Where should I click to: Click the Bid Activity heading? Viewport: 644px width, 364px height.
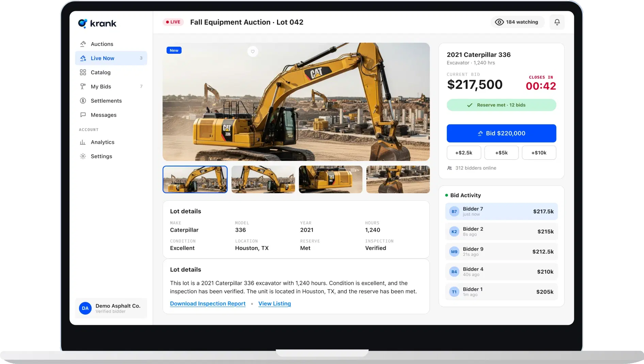tap(466, 195)
